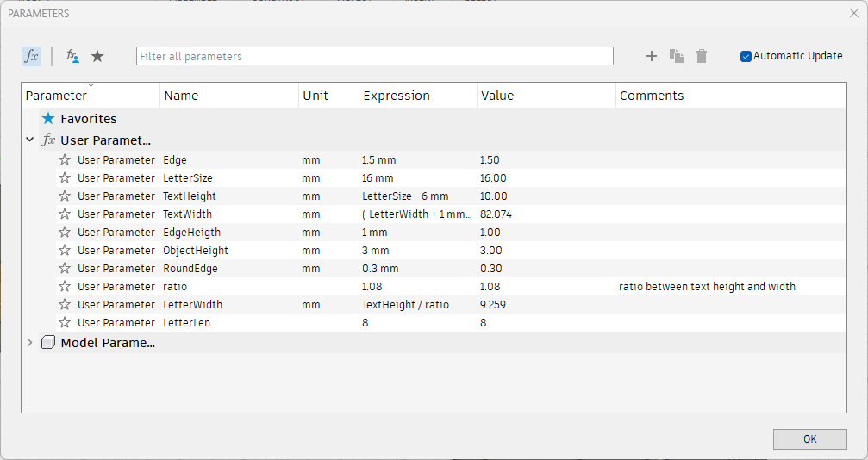Favorite the Edge parameter star
This screenshot has height=460, width=868.
(65, 159)
